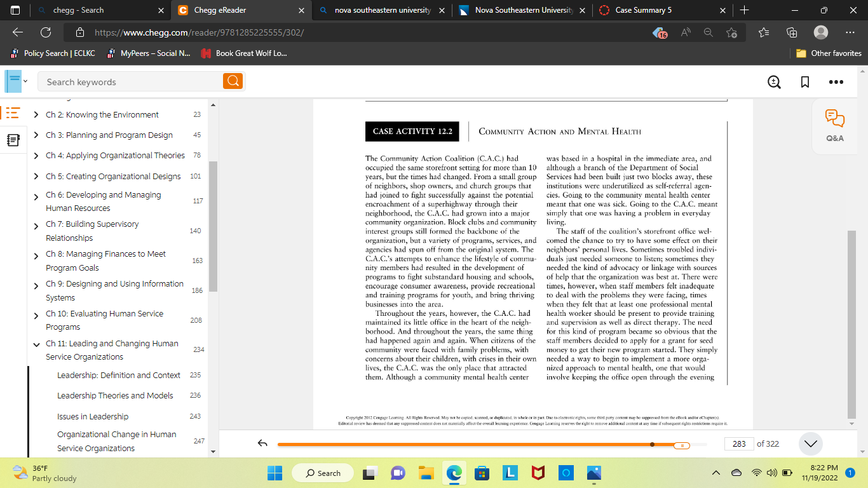This screenshot has width=868, height=488.
Task: Open the notes panel icon in sidebar
Action: click(x=13, y=140)
